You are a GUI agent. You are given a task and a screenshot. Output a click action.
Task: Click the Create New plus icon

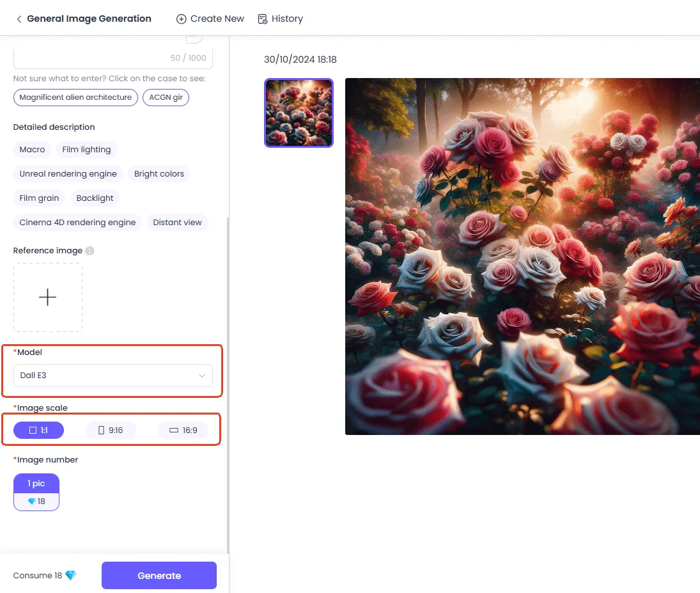181,19
